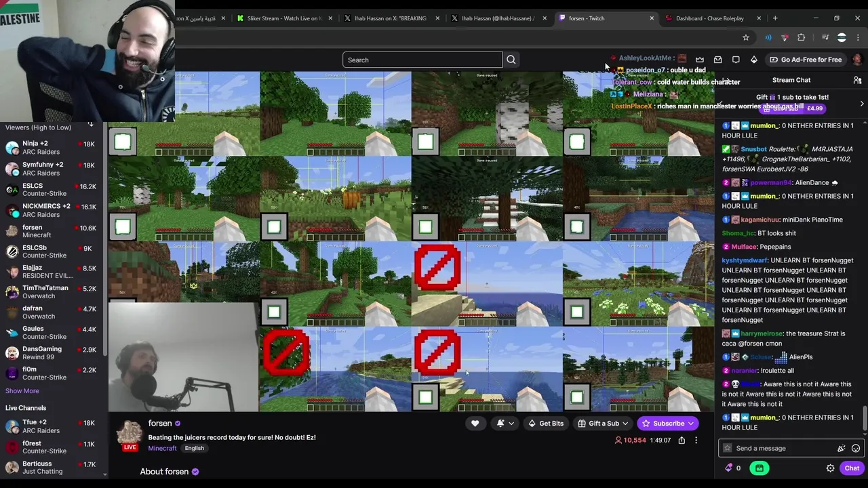Bookmark this page with the star
868x488 pixels.
point(746,37)
